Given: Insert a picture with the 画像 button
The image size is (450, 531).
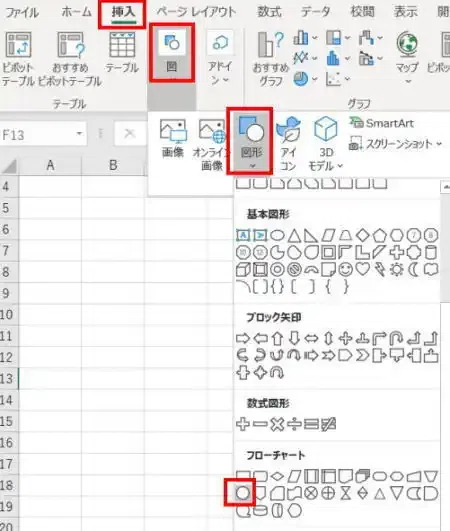Looking at the screenshot, I should click(x=173, y=138).
